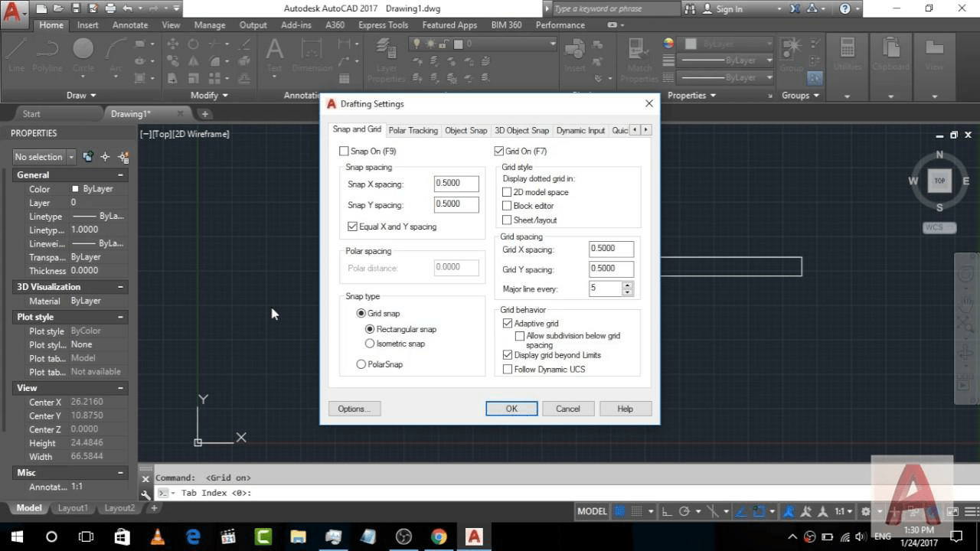Viewport: 980px width, 551px height.
Task: Uncheck Snap On (F9)
Action: tap(345, 151)
